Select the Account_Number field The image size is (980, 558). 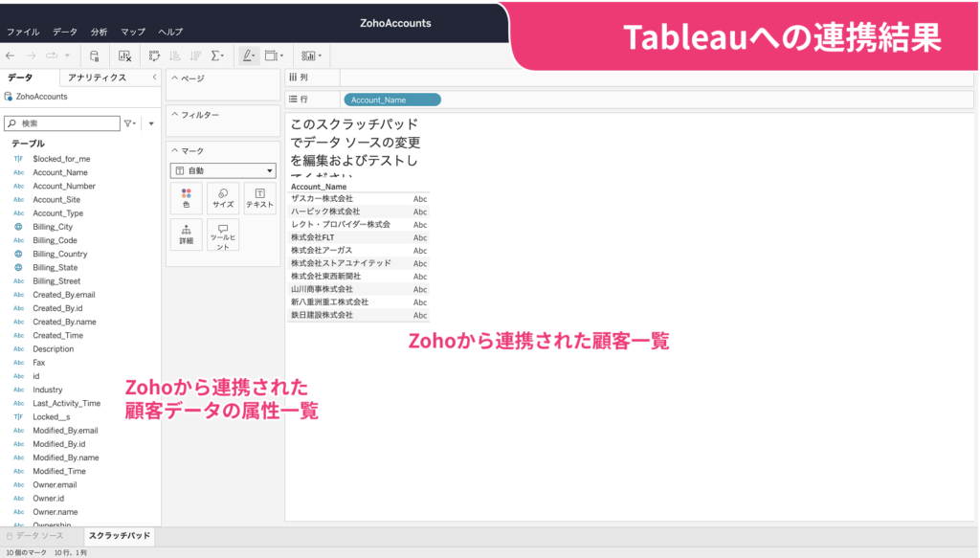click(x=64, y=187)
